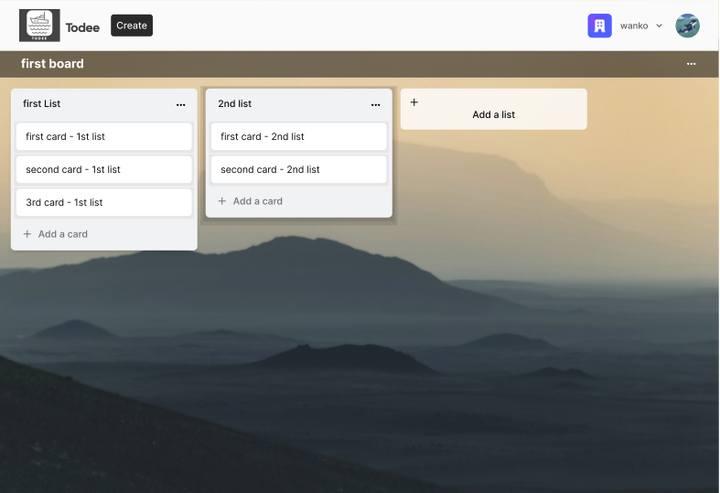Image resolution: width=720 pixels, height=493 pixels.
Task: Click plus icon in first List footer
Action: (27, 234)
